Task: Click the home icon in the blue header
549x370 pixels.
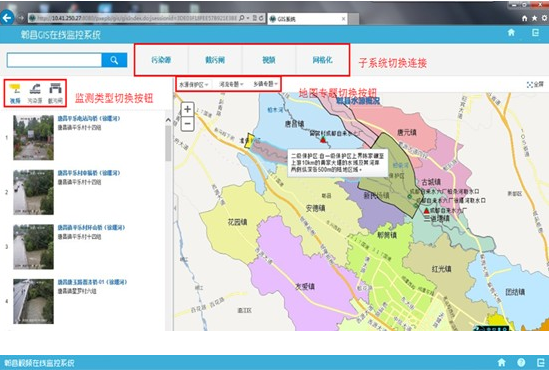Action: pyautogui.click(x=511, y=33)
